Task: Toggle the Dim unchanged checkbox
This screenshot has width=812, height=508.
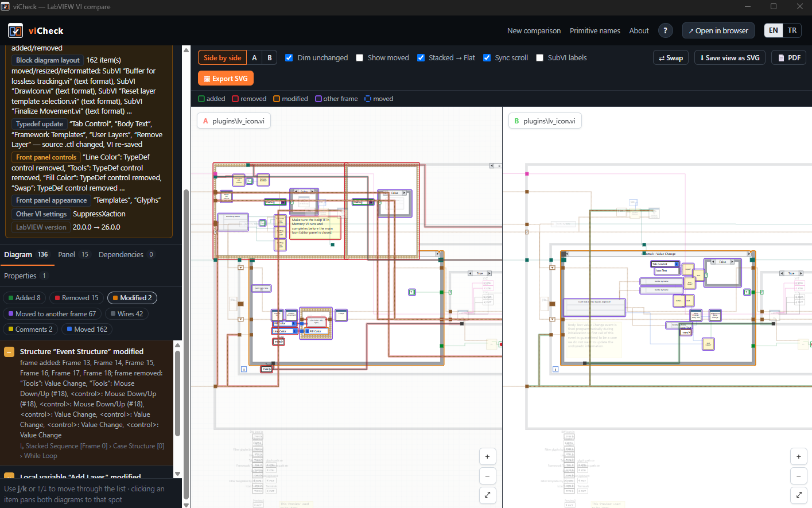Action: 289,57
